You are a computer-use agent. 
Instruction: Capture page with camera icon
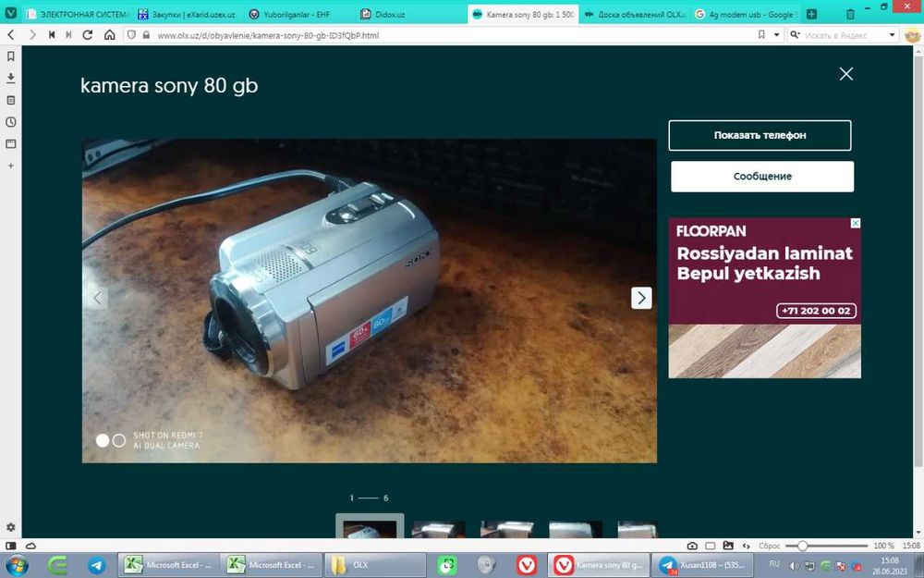(x=693, y=547)
